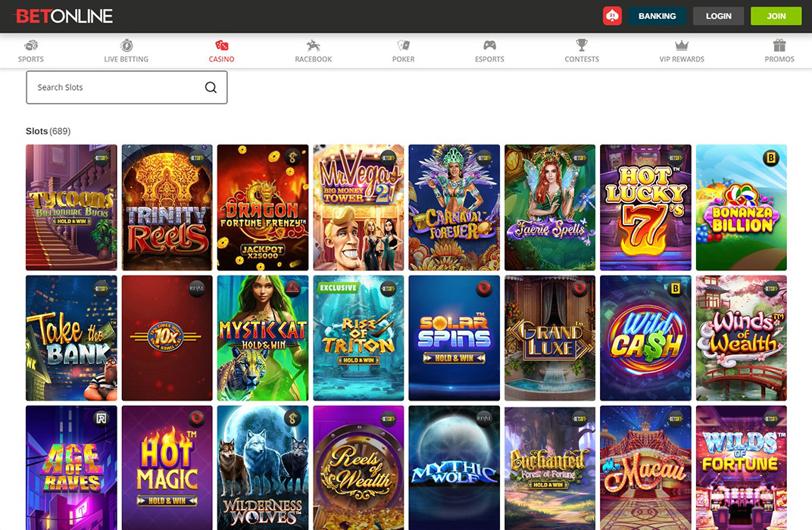812x530 pixels.
Task: Click the Contests trophy icon
Action: (x=581, y=45)
